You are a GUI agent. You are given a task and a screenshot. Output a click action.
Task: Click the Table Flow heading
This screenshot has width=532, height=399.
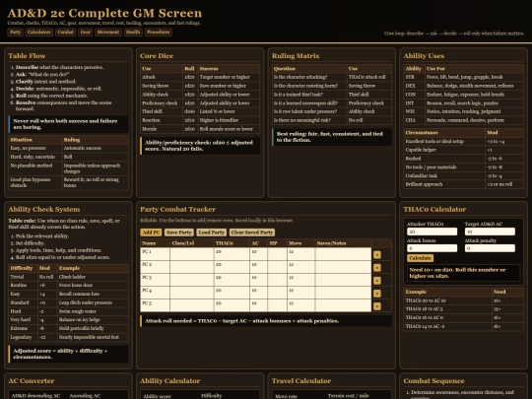(x=27, y=56)
